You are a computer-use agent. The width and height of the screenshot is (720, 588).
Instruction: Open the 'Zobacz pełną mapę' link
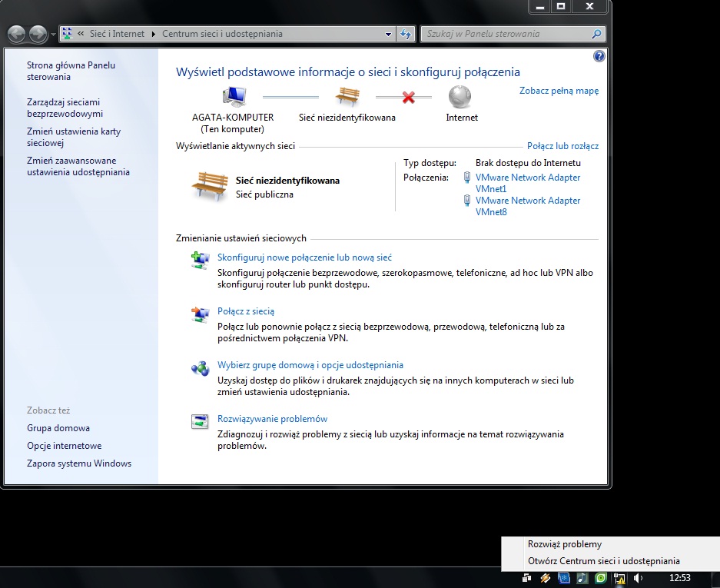(x=559, y=91)
